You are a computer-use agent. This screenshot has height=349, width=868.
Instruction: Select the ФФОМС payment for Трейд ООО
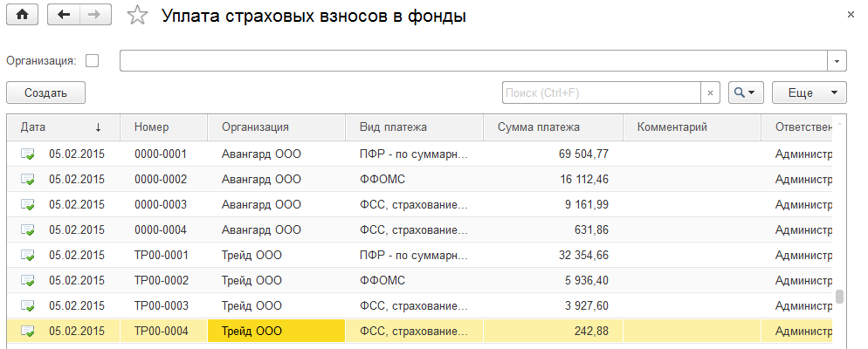[382, 280]
